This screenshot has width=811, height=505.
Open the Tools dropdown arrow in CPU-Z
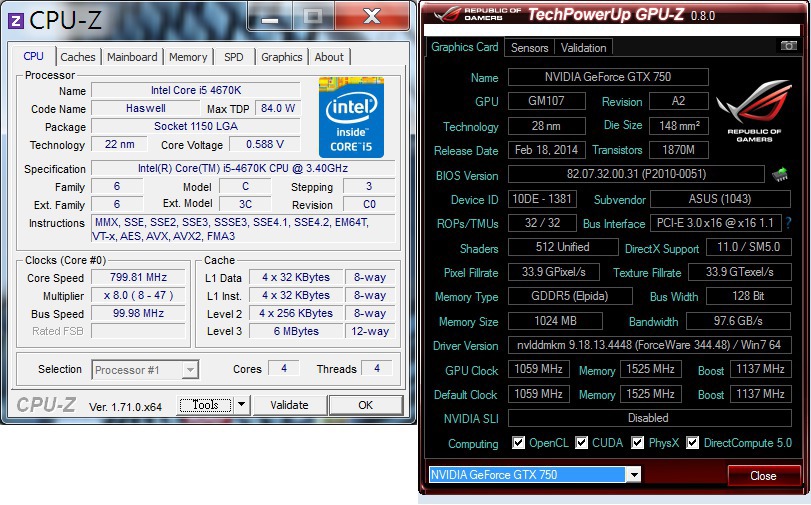pyautogui.click(x=242, y=405)
